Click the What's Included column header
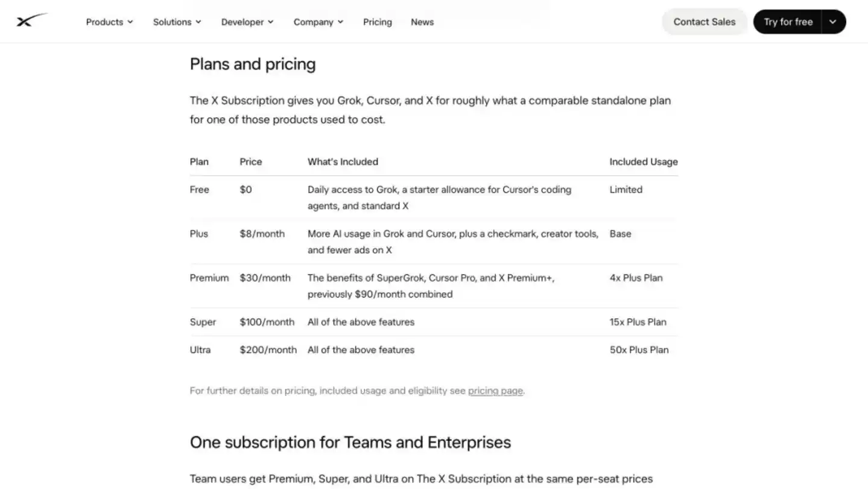The width and height of the screenshot is (868, 489). pos(343,162)
